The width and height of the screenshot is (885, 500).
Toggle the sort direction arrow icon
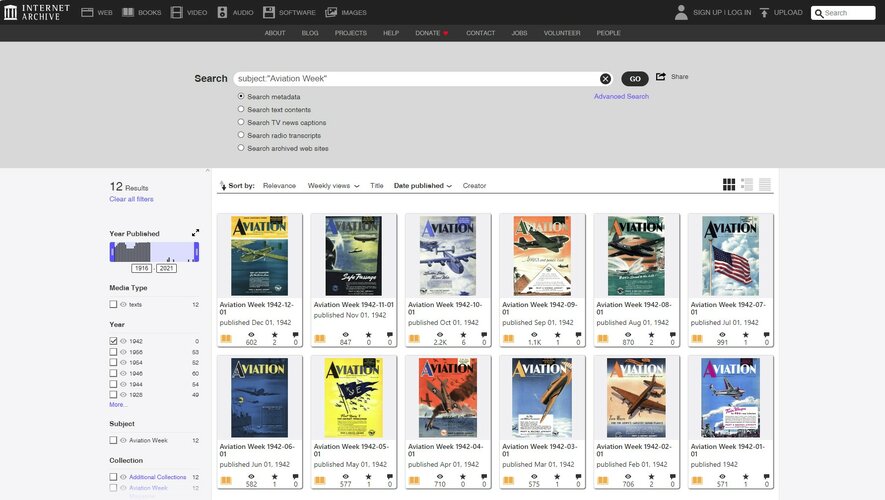(222, 185)
